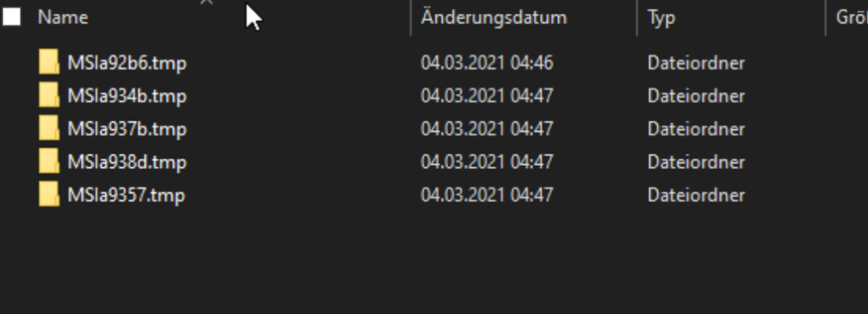Sort by the Typ column header
This screenshot has height=314, width=868.
click(661, 17)
